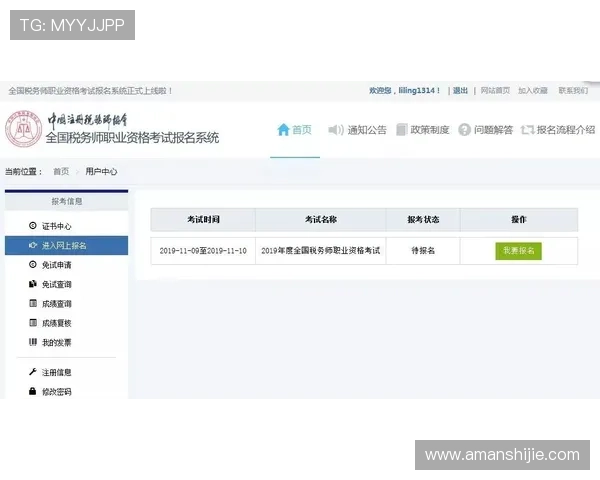Click the icon beside 免试申请
Image resolution: width=600 pixels, height=480 pixels.
click(33, 264)
